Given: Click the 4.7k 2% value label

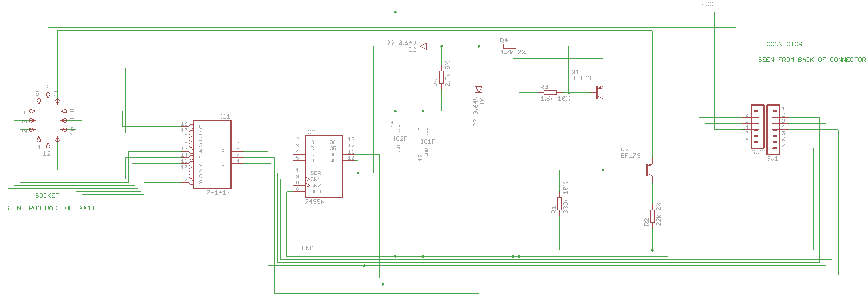Looking at the screenshot, I should pos(513,52).
